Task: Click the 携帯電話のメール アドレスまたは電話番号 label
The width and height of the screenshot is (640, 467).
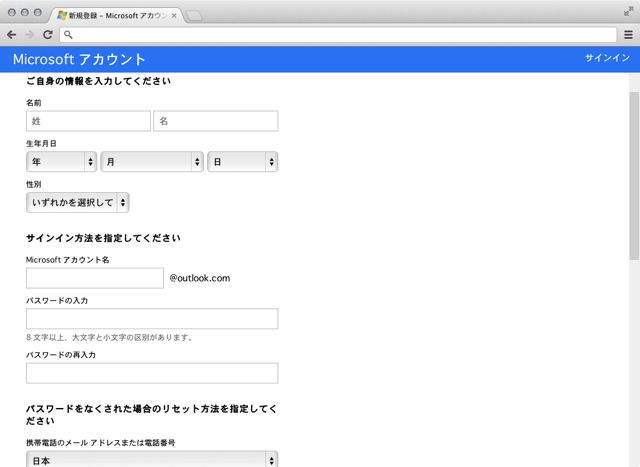Action: click(100, 443)
